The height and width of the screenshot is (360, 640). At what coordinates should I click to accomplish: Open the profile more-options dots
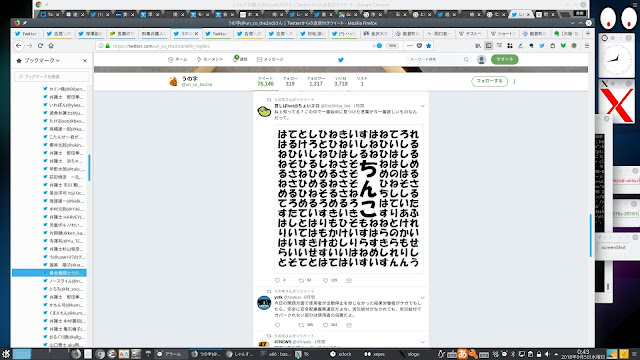click(514, 81)
